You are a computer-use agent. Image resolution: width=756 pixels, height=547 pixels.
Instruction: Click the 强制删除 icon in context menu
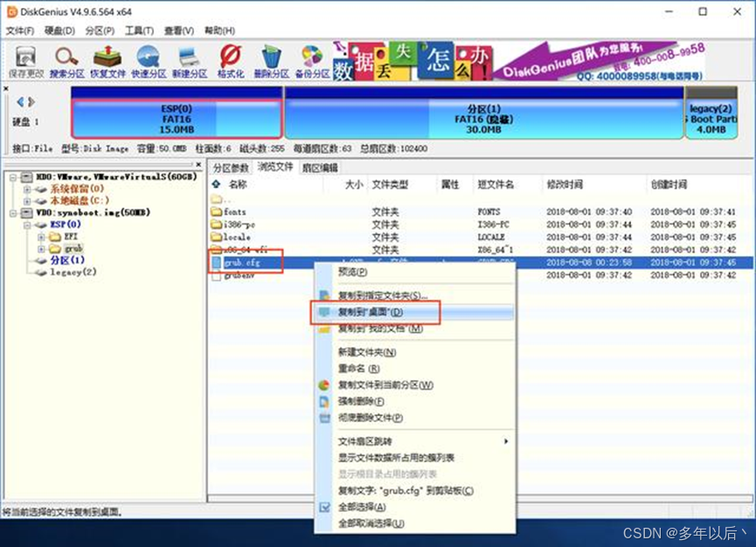click(324, 401)
